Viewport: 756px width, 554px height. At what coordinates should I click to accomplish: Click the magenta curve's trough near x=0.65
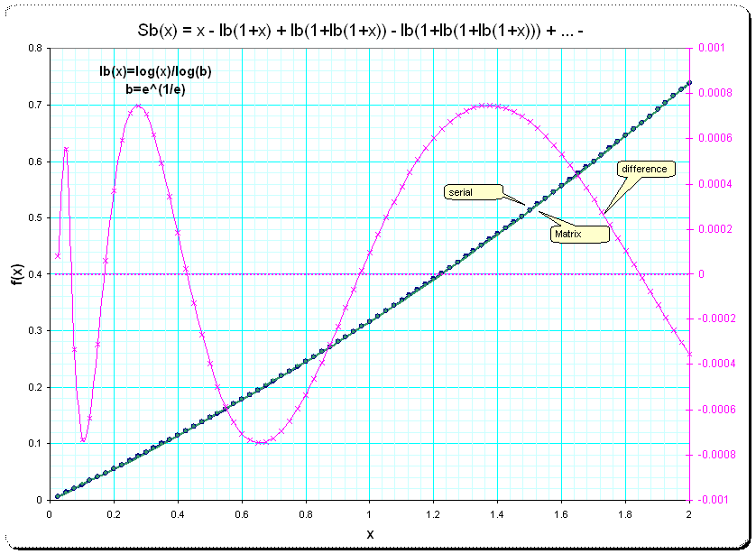coord(260,443)
